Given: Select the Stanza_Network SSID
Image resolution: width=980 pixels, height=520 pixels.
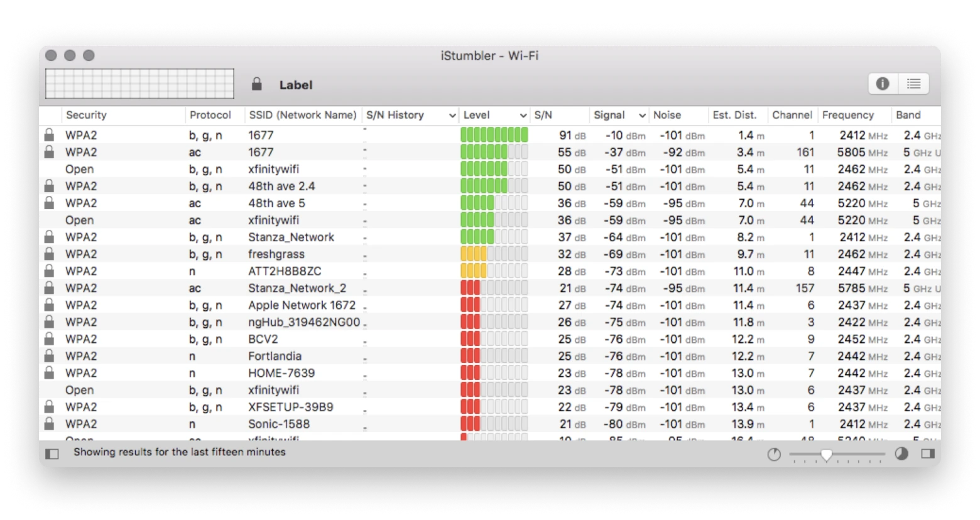Looking at the screenshot, I should pos(291,237).
